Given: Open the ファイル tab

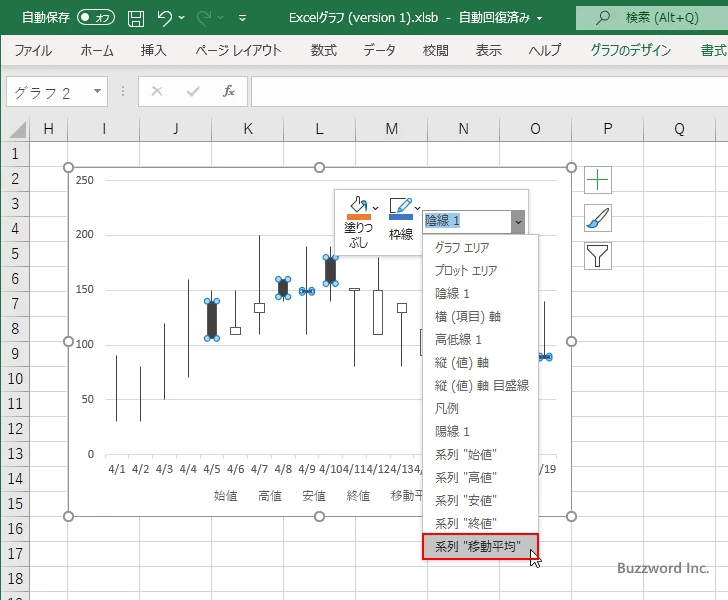Looking at the screenshot, I should coord(33,50).
